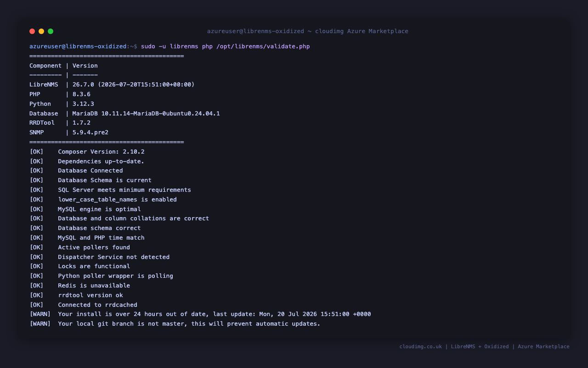Select the Python 3.12.3 row

pos(62,104)
